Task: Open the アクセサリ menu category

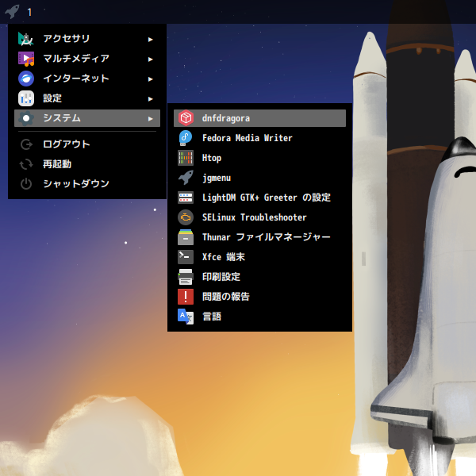Action: (x=87, y=39)
